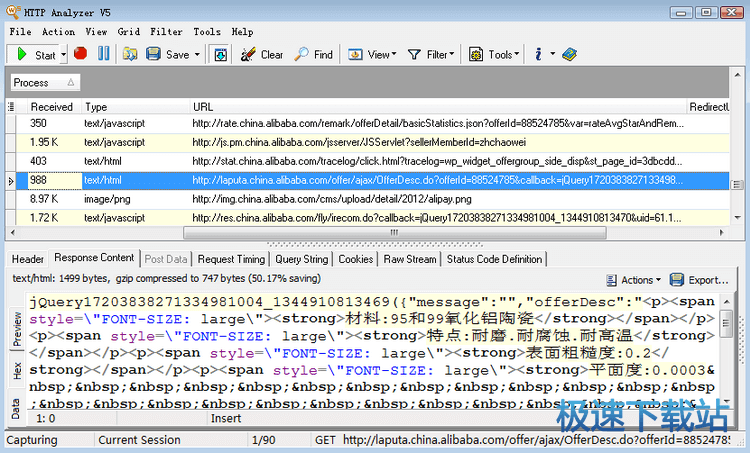Image resolution: width=750 pixels, height=453 pixels.
Task: Toggle the auto-scroll toolbar icon
Action: coord(221,55)
